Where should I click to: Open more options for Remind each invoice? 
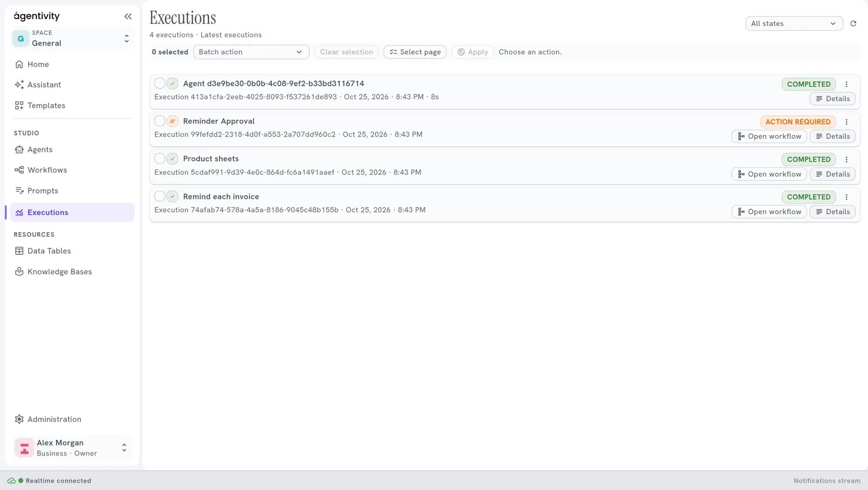coord(846,197)
